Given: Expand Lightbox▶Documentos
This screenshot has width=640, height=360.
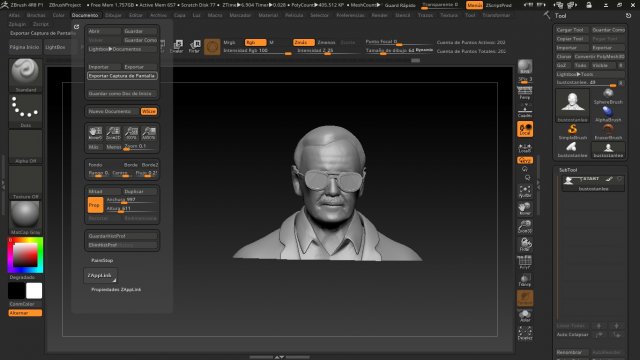Looking at the screenshot, I should coord(122,49).
